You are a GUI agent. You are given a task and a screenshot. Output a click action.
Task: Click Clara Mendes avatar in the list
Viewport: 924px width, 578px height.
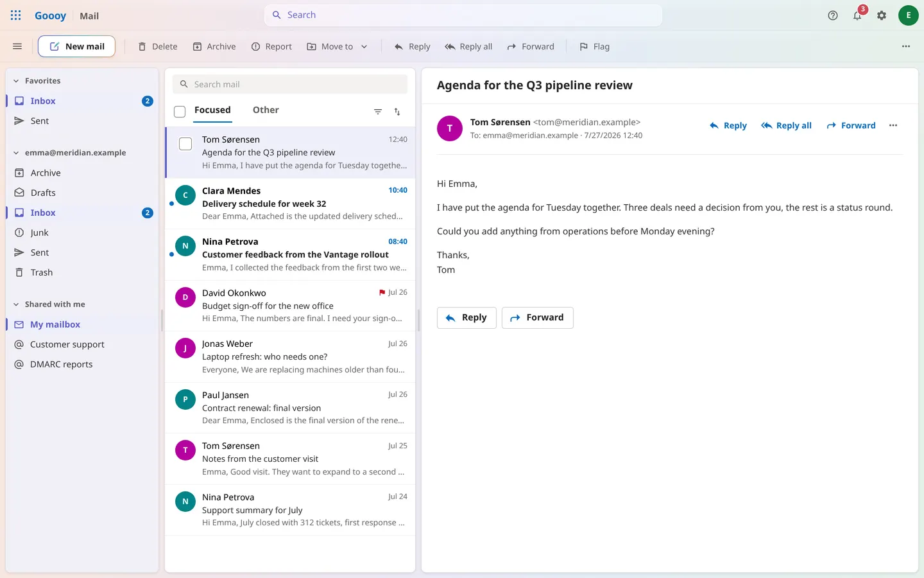click(185, 195)
